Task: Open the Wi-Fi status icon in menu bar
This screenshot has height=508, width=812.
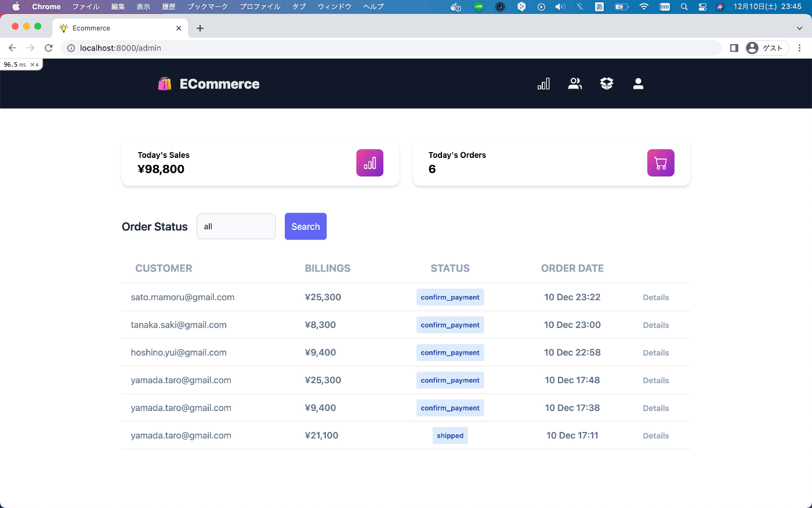Action: click(644, 6)
